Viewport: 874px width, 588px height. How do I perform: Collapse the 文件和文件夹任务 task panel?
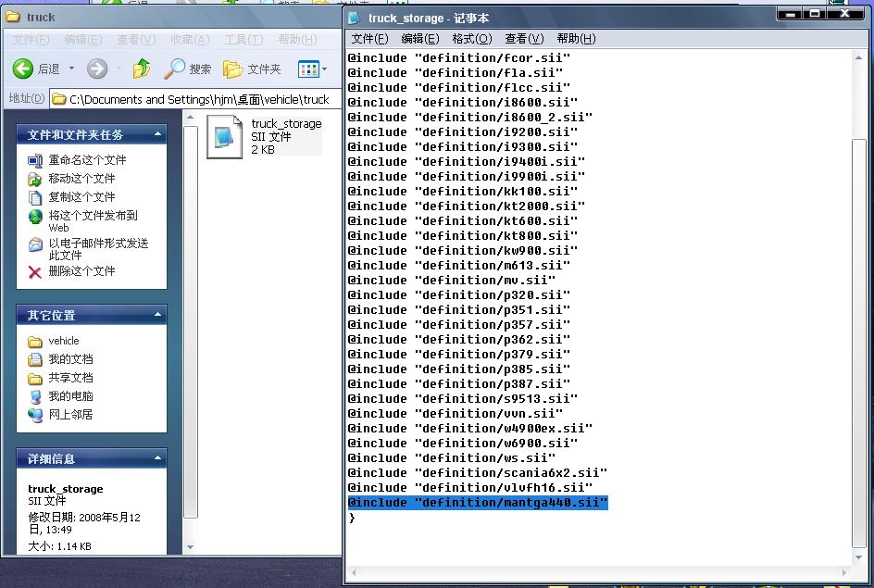pos(156,135)
